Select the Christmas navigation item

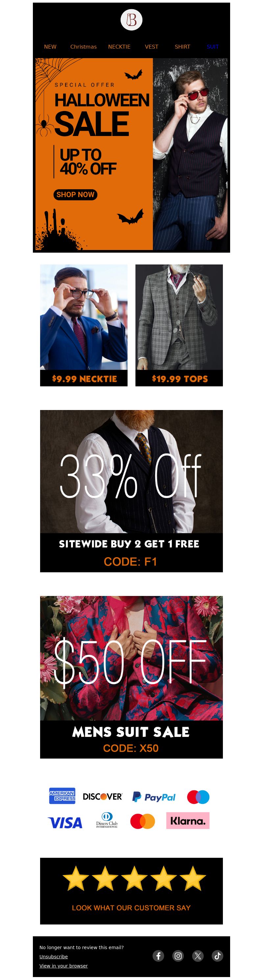tap(84, 47)
